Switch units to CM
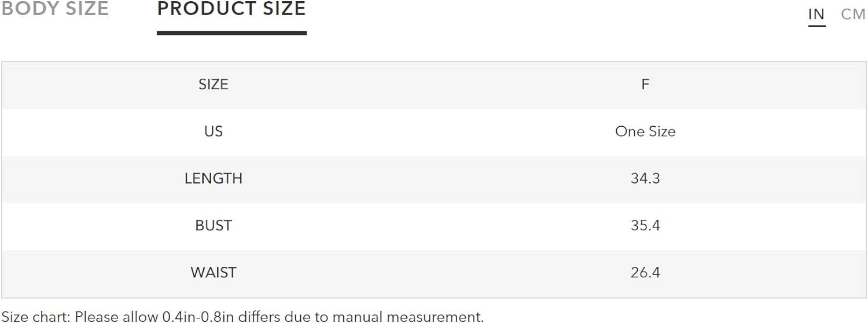Screen dimensions: 868x323 853,14
